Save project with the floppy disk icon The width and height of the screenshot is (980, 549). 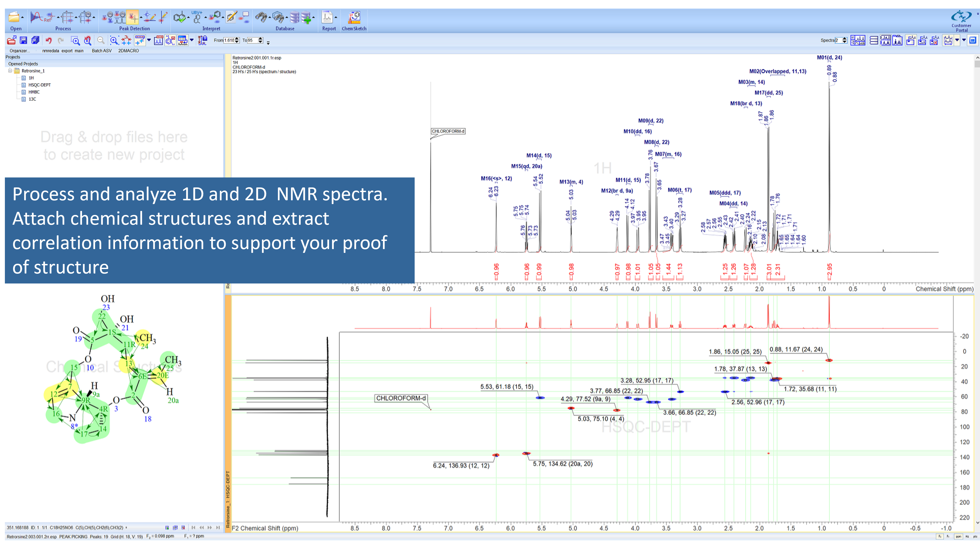(x=23, y=40)
